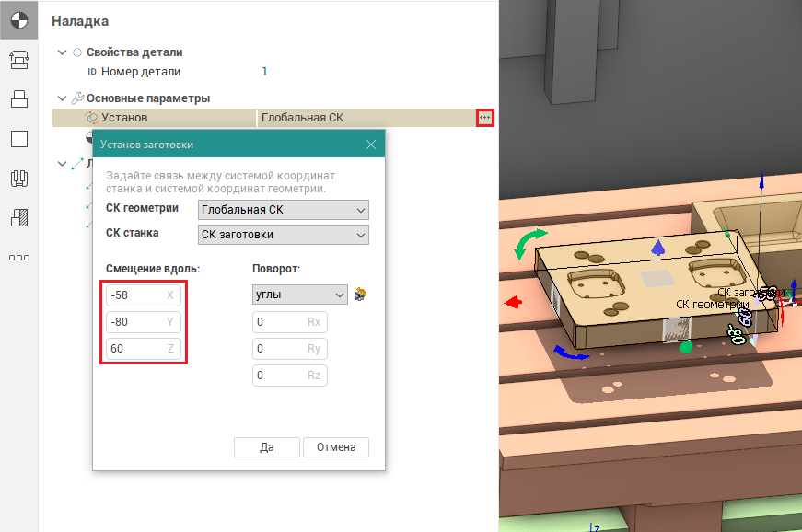Open the углы rotation mode dropdown
The image size is (802, 532).
coord(300,295)
